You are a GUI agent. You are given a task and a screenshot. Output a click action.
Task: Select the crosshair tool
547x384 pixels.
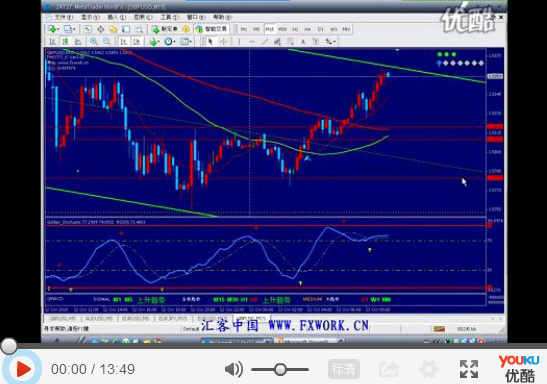[223, 42]
